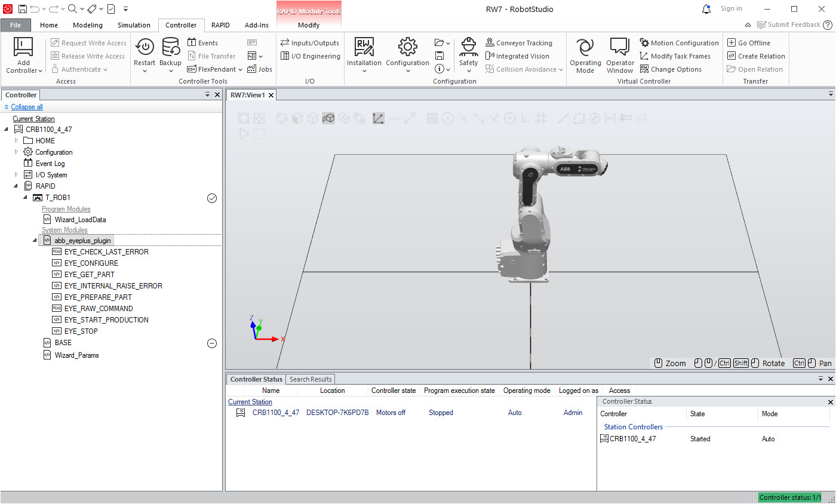Click the save parameters floppy icon in Configuration group
Image resolution: width=836 pixels, height=504 pixels.
click(439, 56)
